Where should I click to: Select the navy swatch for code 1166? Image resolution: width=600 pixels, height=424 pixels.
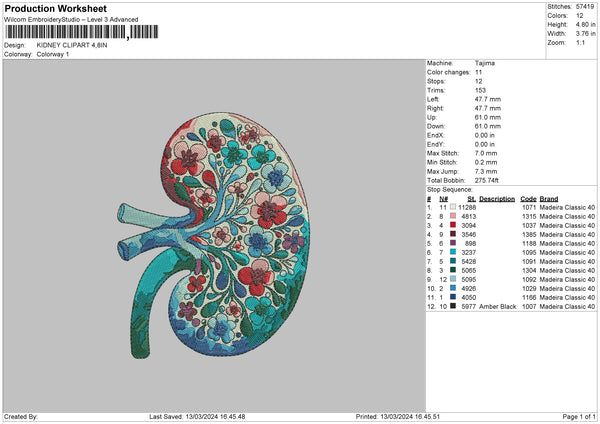click(453, 297)
